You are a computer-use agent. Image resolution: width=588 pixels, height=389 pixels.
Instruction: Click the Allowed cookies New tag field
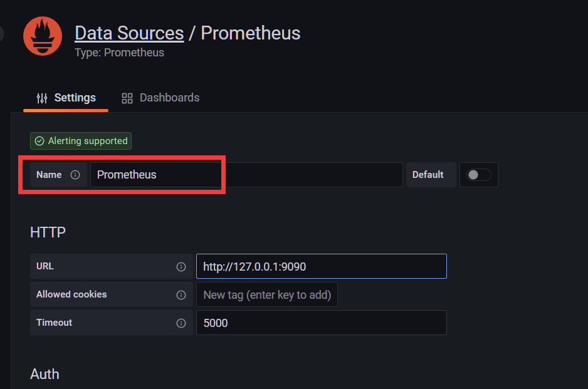(266, 295)
